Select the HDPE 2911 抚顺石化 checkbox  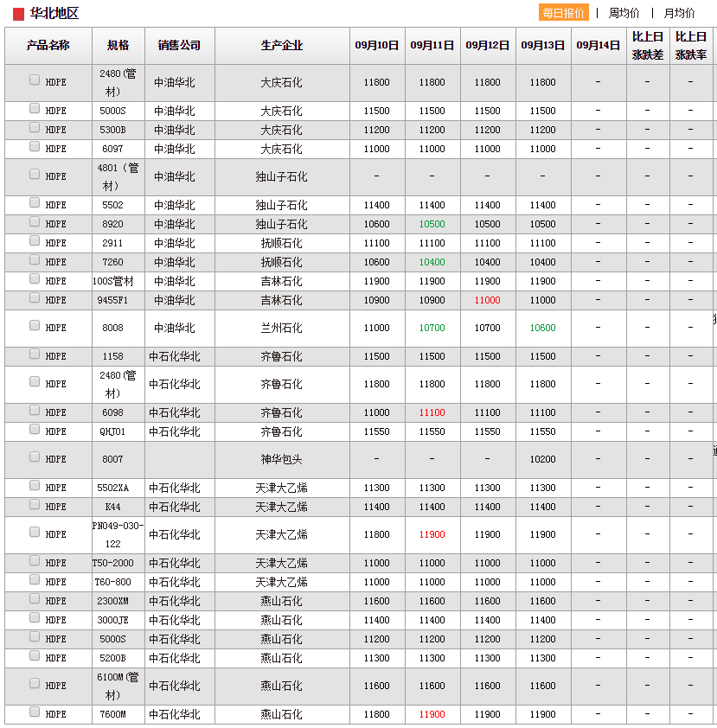tap(35, 240)
